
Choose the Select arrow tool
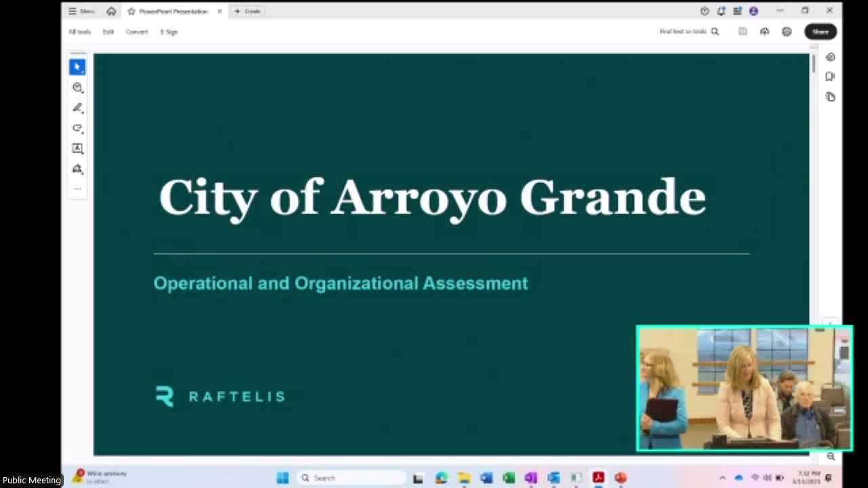(77, 66)
